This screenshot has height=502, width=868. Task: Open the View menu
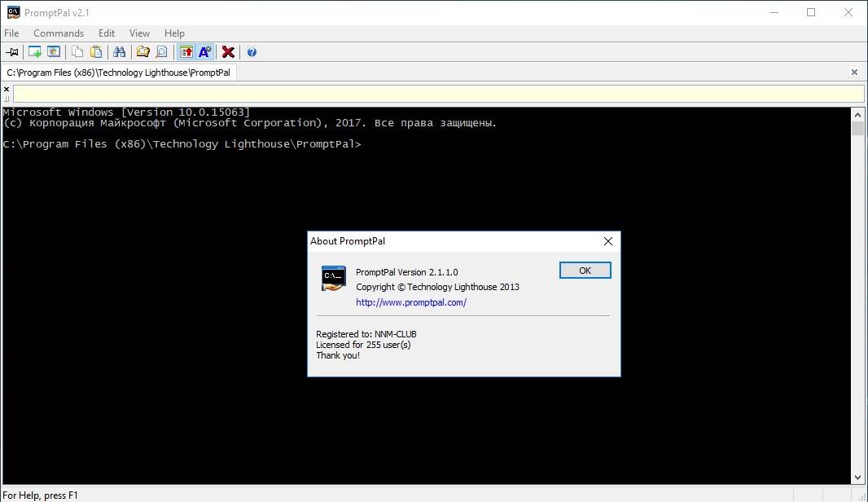pos(139,33)
